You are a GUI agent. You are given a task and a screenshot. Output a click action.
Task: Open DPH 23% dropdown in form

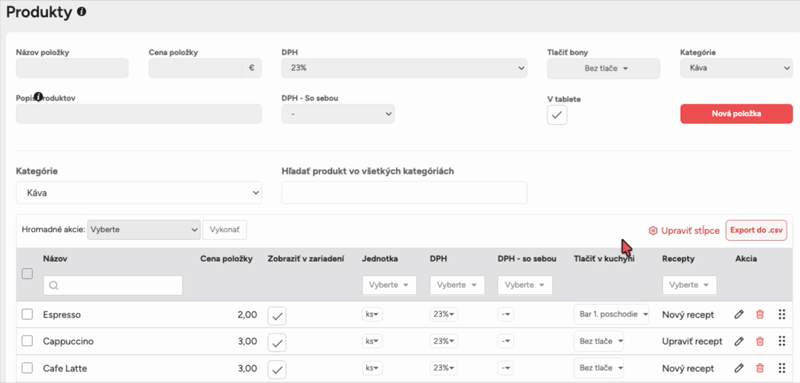click(404, 68)
